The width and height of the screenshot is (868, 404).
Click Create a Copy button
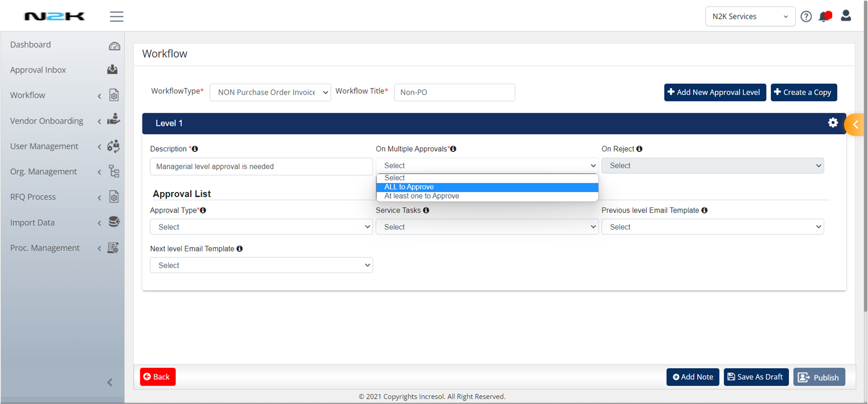803,92
